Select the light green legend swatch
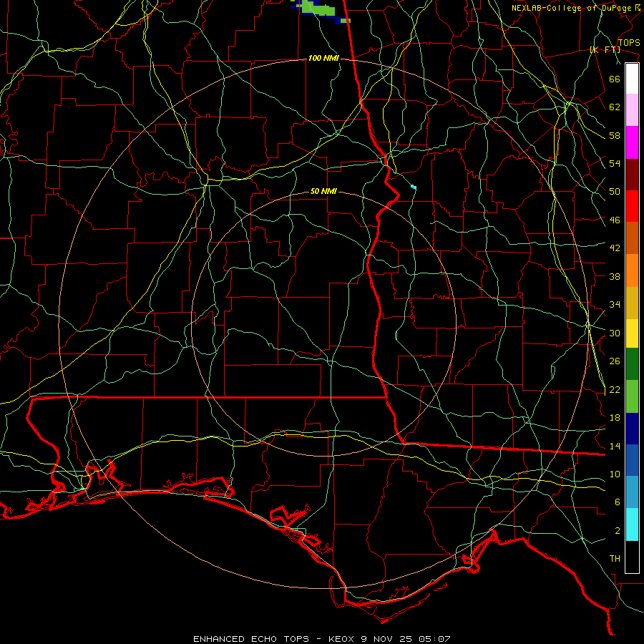The height and width of the screenshot is (644, 644). (x=632, y=396)
